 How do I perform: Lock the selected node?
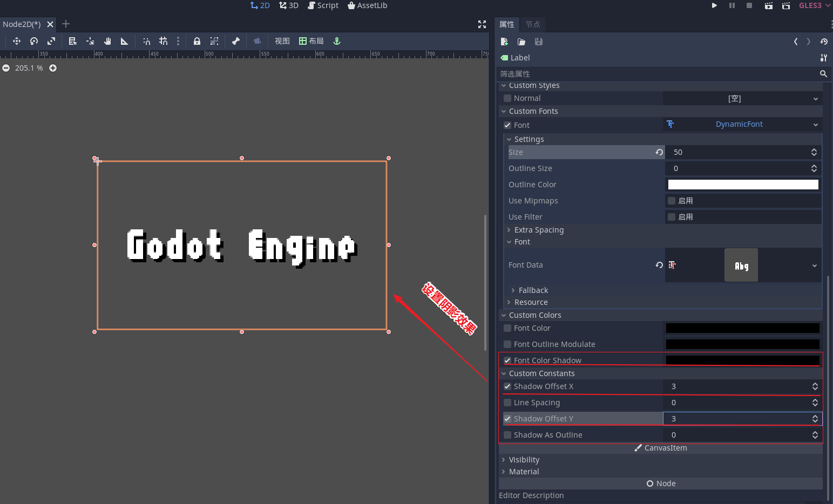pos(197,41)
